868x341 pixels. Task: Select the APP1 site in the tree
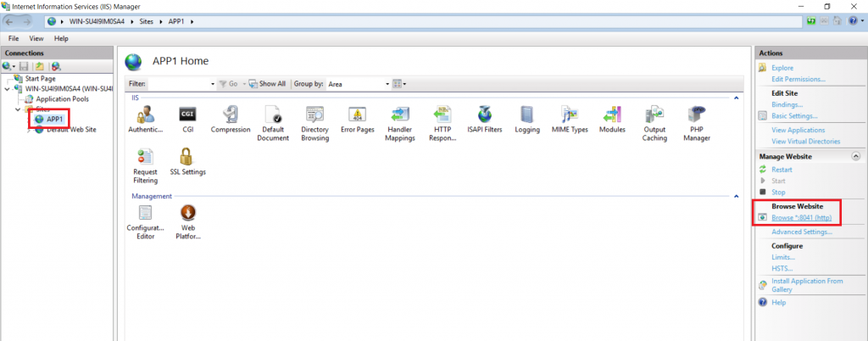pyautogui.click(x=55, y=119)
